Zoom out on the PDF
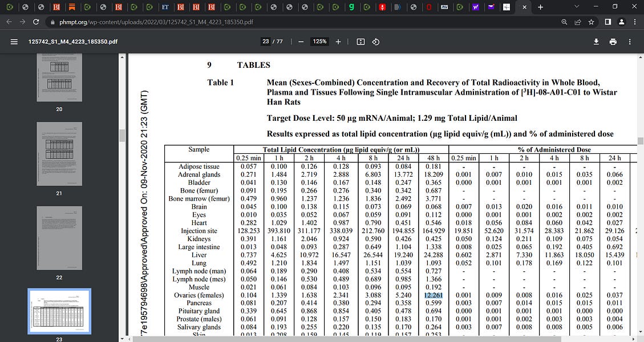Image resolution: width=644 pixels, height=342 pixels. tap(301, 42)
